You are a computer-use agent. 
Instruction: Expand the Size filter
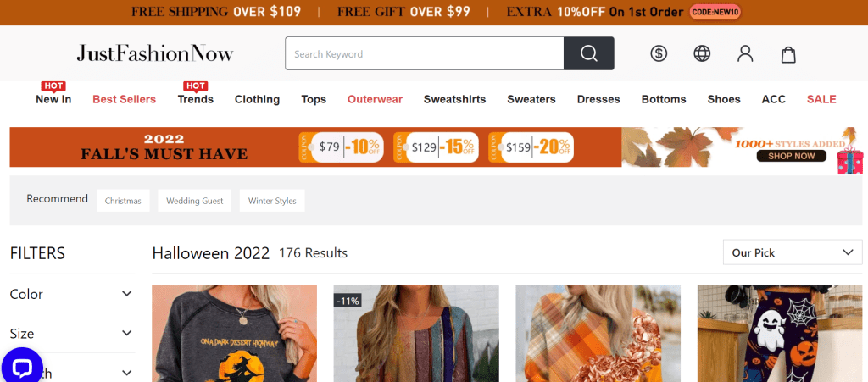click(72, 333)
